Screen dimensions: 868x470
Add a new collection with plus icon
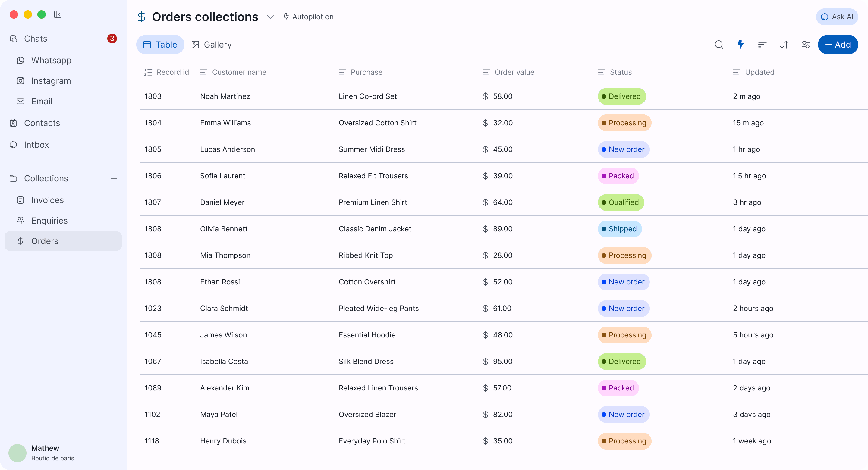(114, 179)
